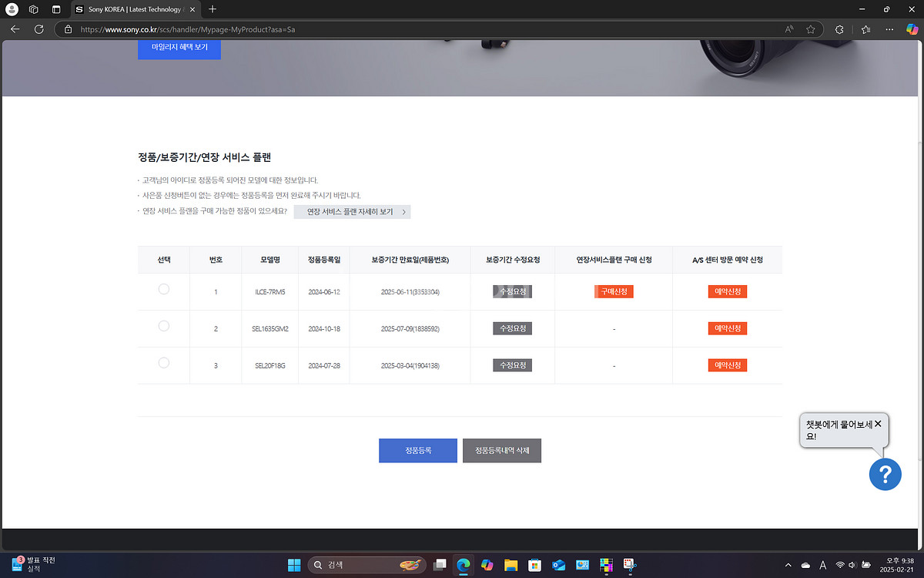924x578 pixels.
Task: Select radio button for SEL1635GM2
Action: 163,326
